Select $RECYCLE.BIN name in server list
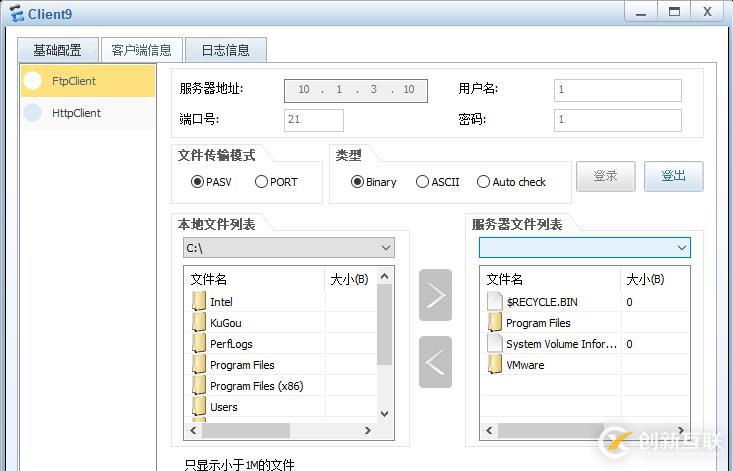The height and width of the screenshot is (471, 733). [542, 302]
